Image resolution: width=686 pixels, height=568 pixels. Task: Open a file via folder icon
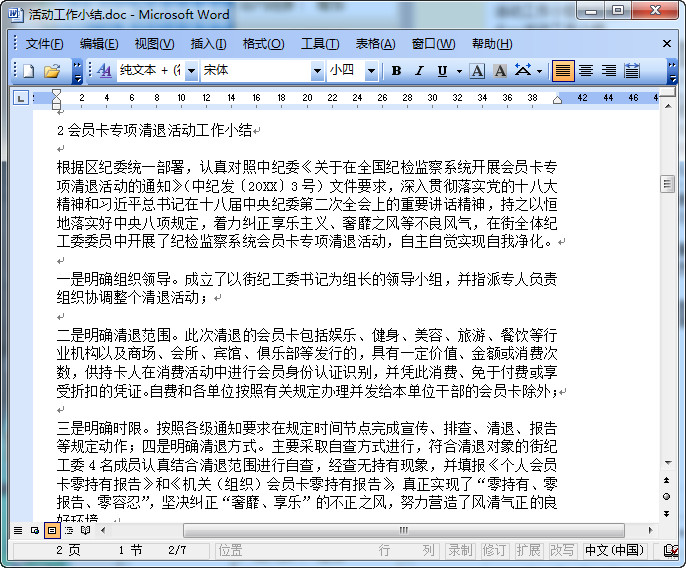52,71
